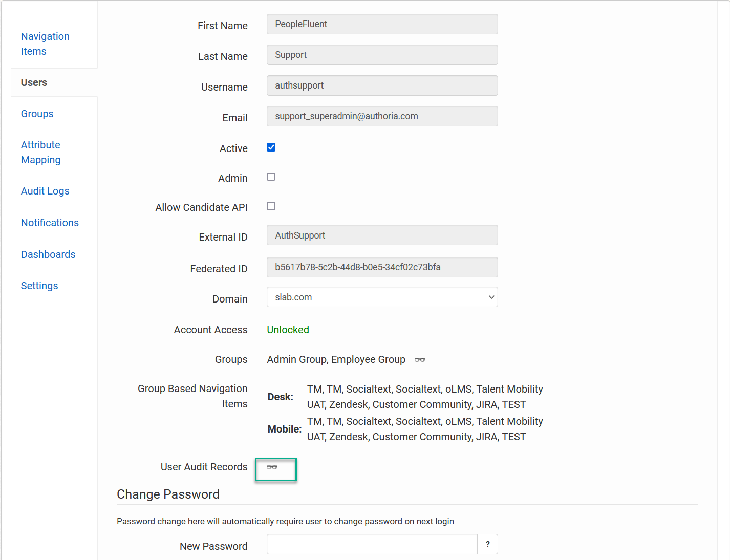Click the Group Based Navigation Items label
Screen dimensions: 730x560
click(x=193, y=396)
